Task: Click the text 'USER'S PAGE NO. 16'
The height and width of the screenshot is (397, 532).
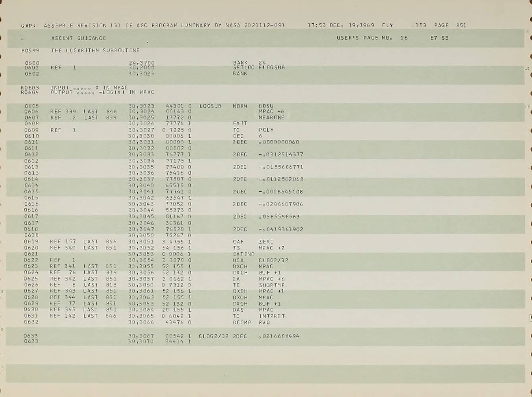Action: 372,38
